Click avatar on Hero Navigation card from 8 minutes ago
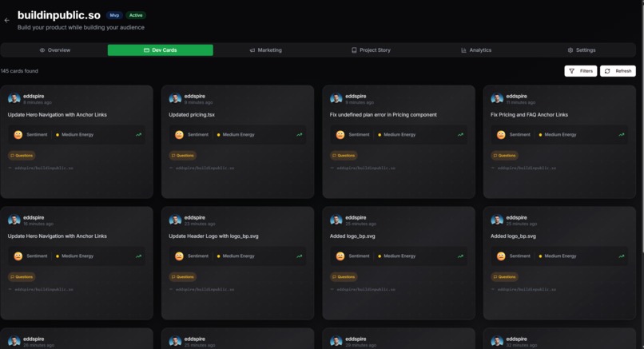The height and width of the screenshot is (349, 644). coord(14,98)
